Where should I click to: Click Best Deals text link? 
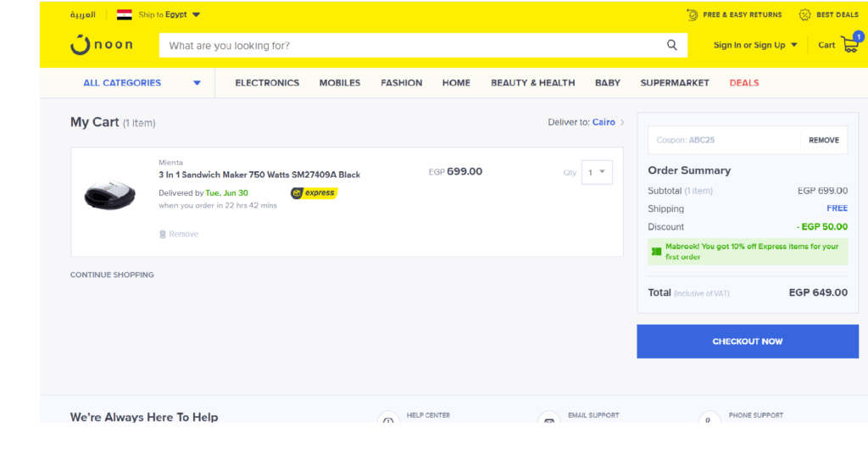tap(837, 15)
